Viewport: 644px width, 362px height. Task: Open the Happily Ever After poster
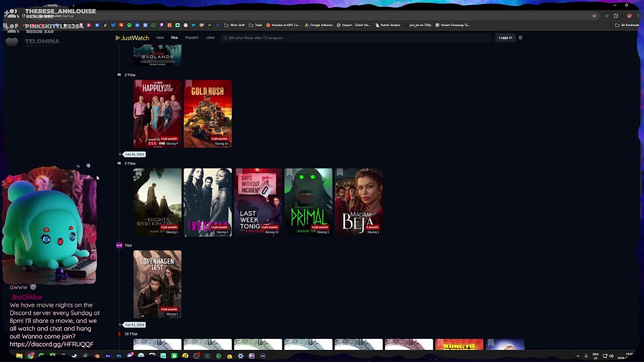coord(157,114)
